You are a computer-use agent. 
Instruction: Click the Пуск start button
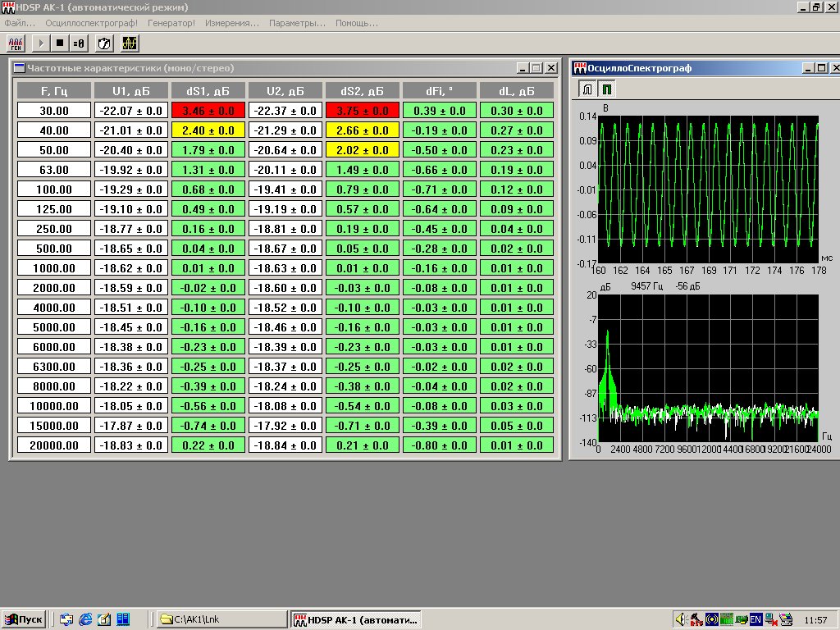click(x=24, y=619)
